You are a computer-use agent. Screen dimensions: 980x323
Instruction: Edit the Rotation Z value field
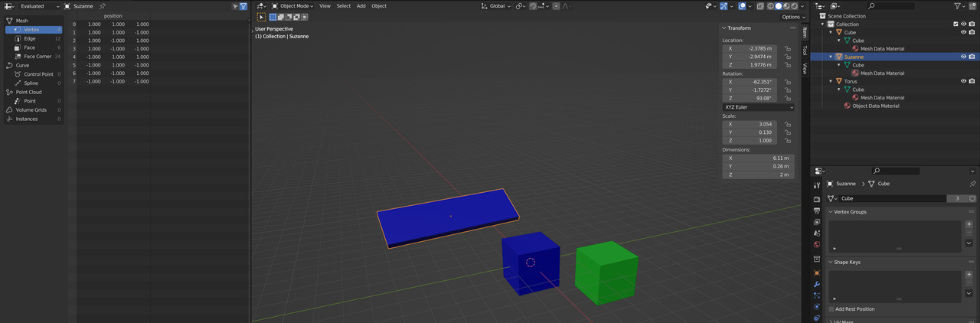coord(750,99)
